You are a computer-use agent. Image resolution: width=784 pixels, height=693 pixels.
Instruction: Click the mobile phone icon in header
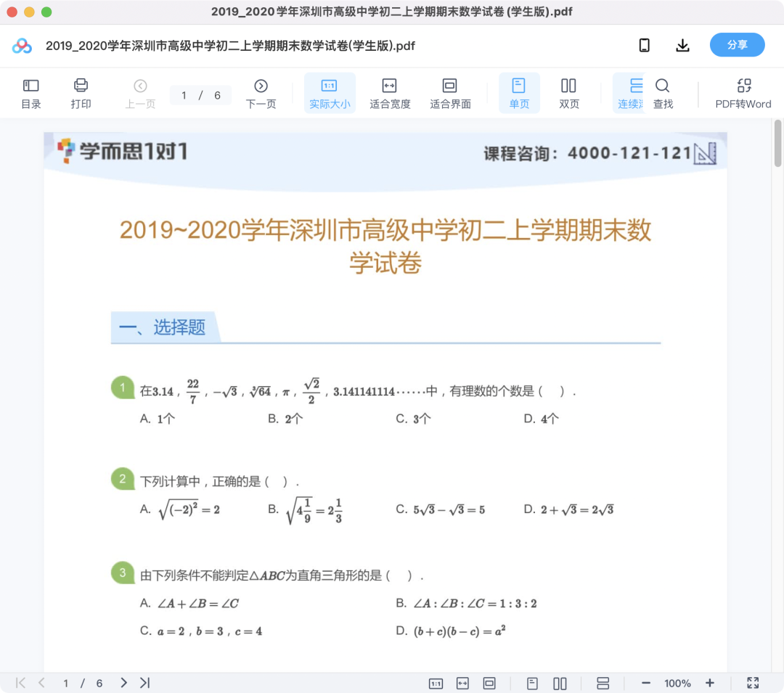[645, 46]
